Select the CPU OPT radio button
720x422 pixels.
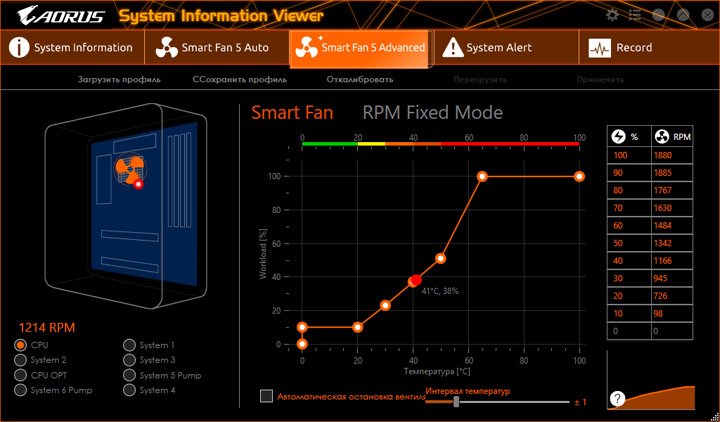click(20, 375)
